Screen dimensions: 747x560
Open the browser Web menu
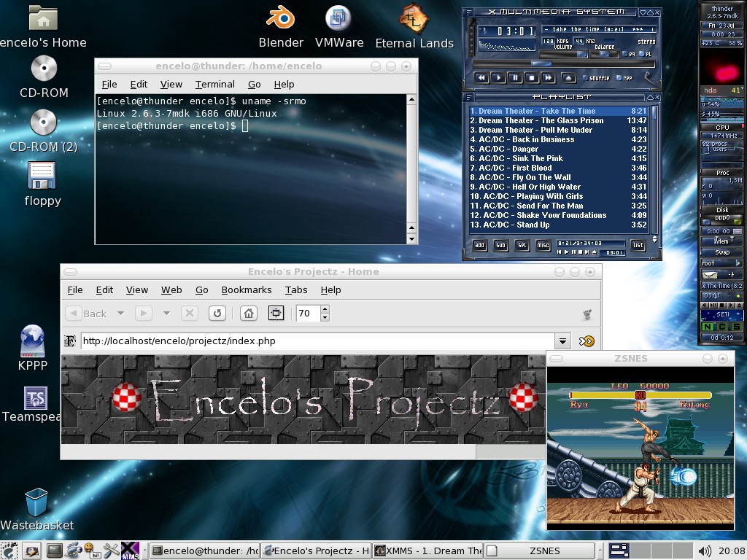pyautogui.click(x=171, y=290)
